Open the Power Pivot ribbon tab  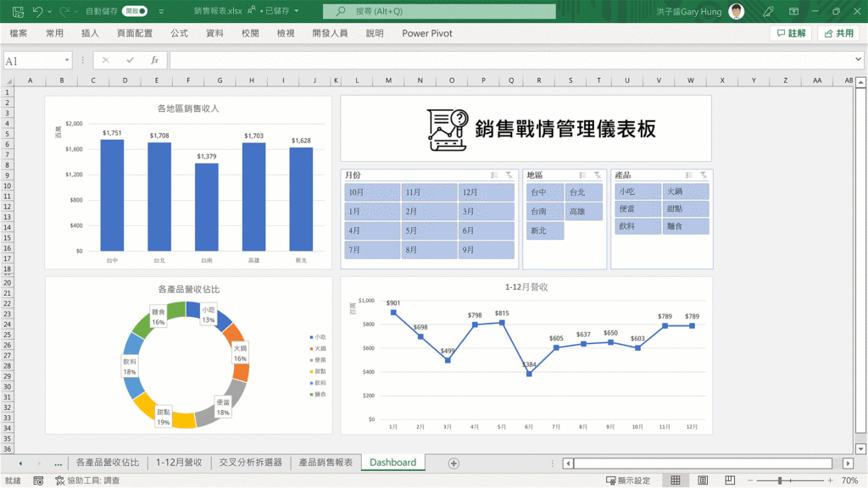(x=427, y=33)
